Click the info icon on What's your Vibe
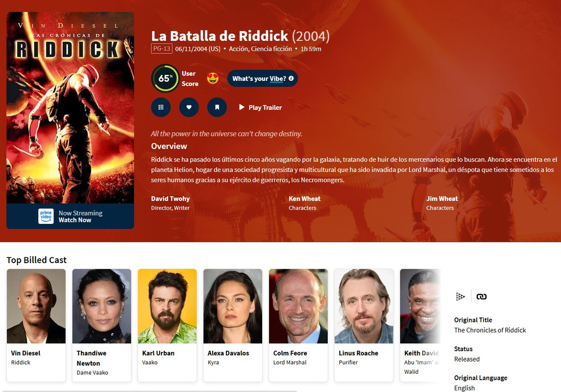This screenshot has height=392, width=561. [x=291, y=78]
